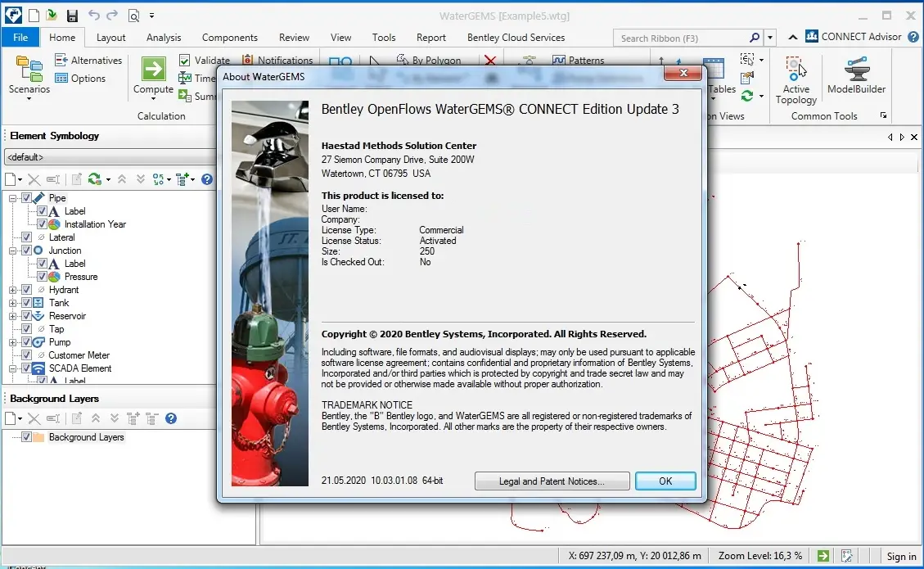This screenshot has height=569, width=924.
Task: Open Notifications from the ribbon
Action: [277, 60]
